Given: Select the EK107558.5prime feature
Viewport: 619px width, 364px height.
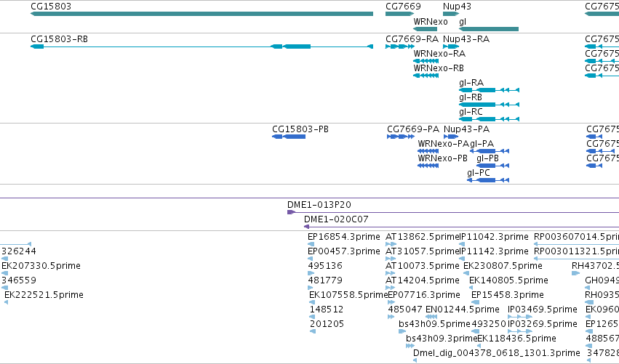Looking at the screenshot, I should [312, 302].
